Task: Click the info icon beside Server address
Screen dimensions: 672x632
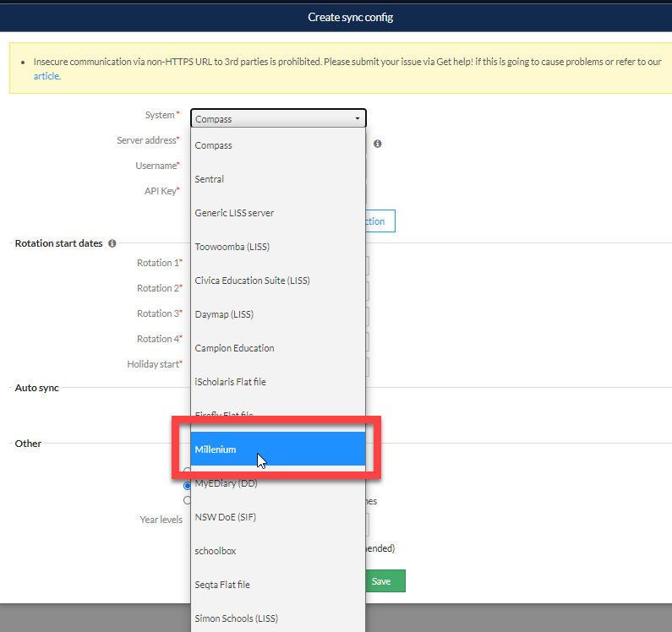Action: point(378,144)
